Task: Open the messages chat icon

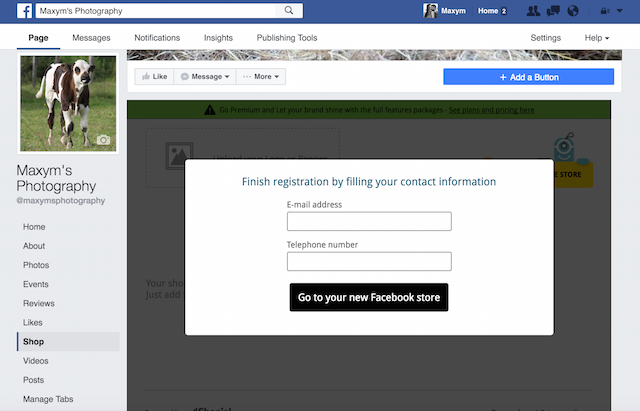Action: click(x=553, y=11)
